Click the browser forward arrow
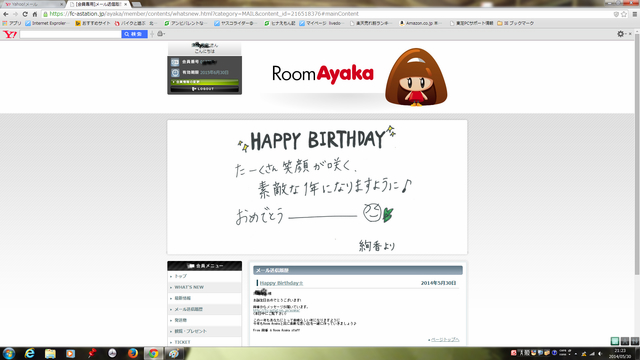This screenshot has width=640, height=360. 15,14
